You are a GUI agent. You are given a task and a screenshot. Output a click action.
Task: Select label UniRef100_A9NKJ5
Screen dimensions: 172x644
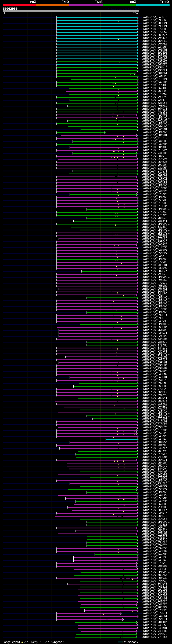click(154, 68)
